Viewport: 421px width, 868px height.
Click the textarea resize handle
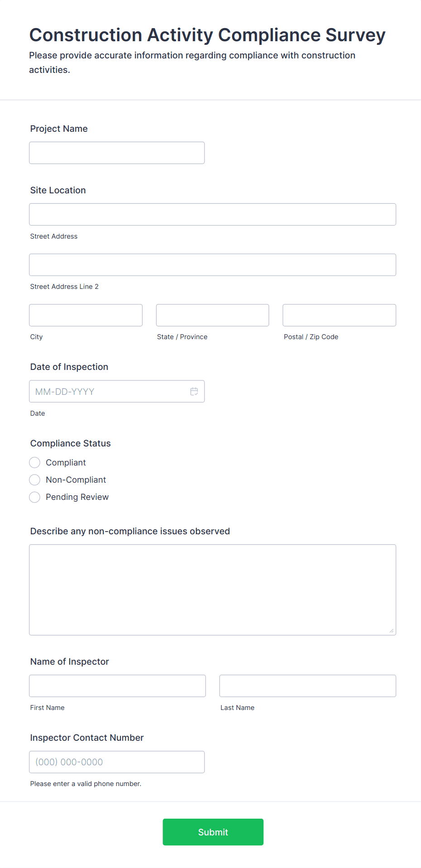pos(392,631)
